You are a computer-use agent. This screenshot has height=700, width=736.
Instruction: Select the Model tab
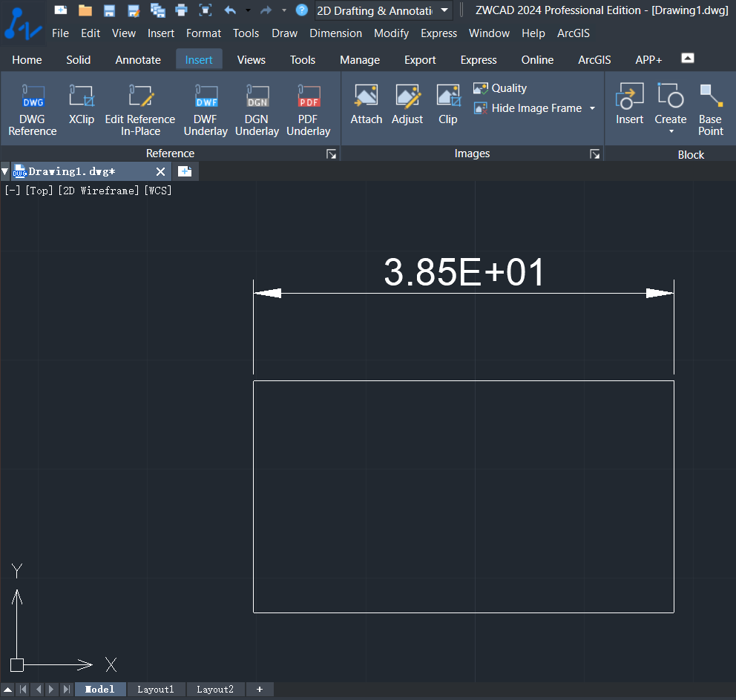click(100, 689)
